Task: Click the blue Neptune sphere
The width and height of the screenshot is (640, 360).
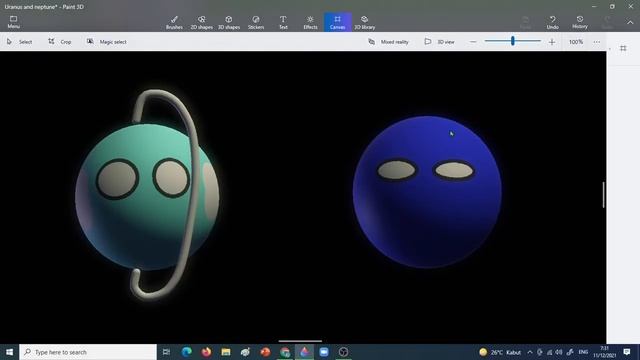Action: pyautogui.click(x=427, y=192)
